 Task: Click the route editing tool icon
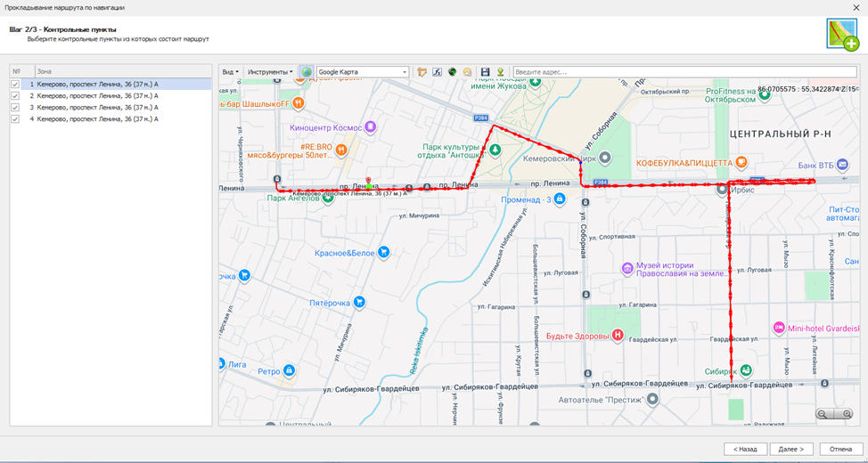(422, 72)
